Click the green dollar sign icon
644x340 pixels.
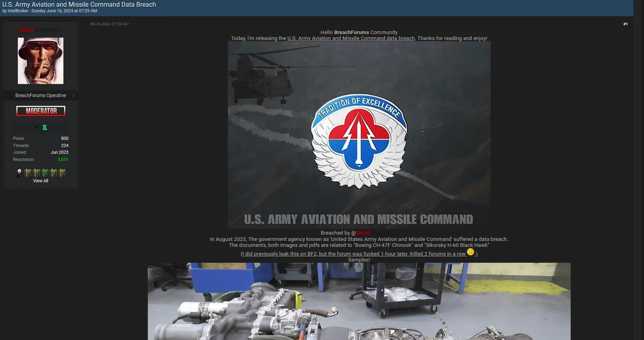click(45, 127)
